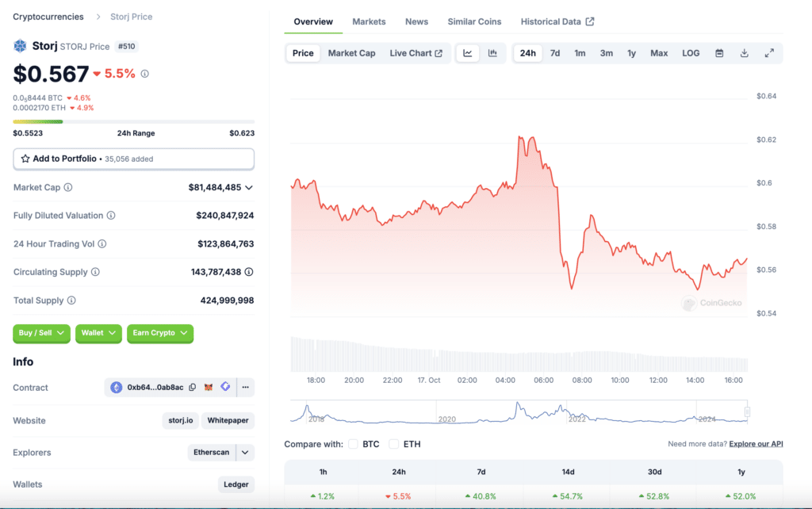Switch to the Markets tab
The image size is (812, 509).
point(369,21)
